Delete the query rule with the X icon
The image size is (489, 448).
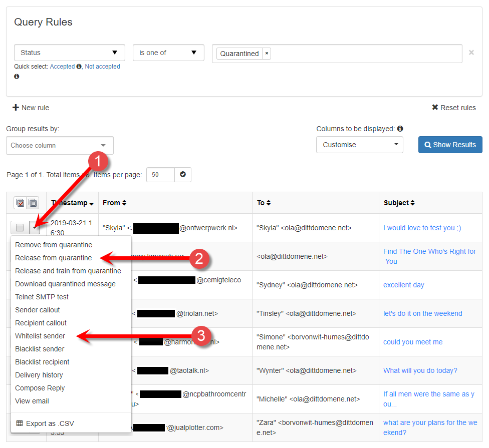point(471,53)
